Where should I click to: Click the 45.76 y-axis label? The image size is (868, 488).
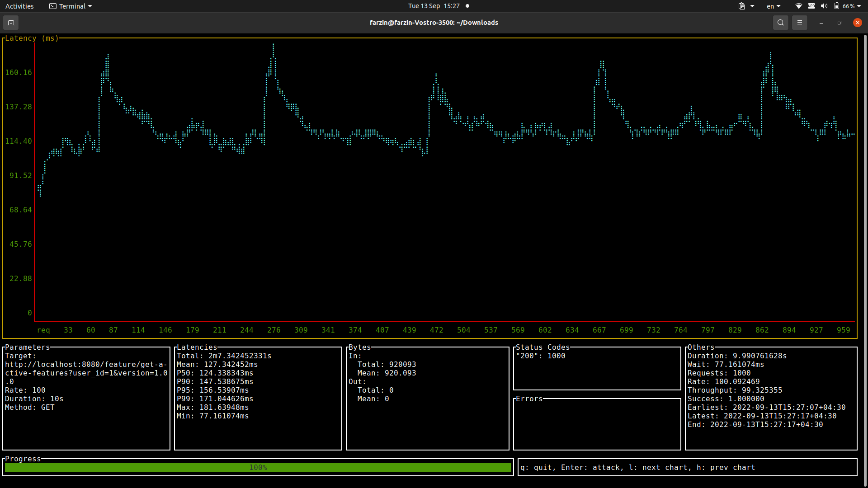pyautogui.click(x=21, y=244)
